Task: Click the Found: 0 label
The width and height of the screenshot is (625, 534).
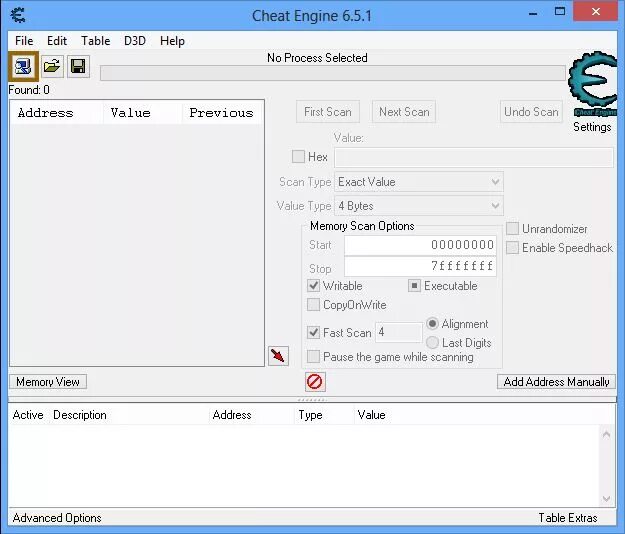Action: point(29,90)
